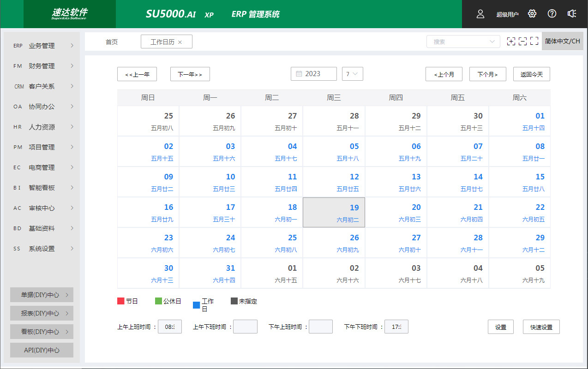Go to next year with 下一年
This screenshot has width=588, height=369.
click(x=190, y=74)
